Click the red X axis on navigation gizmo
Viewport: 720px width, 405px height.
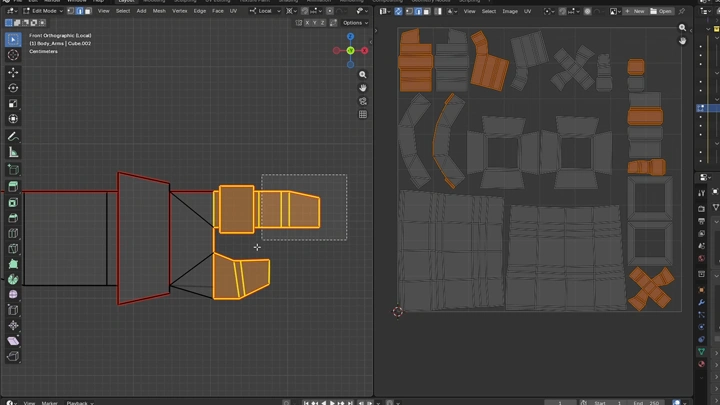coord(365,51)
